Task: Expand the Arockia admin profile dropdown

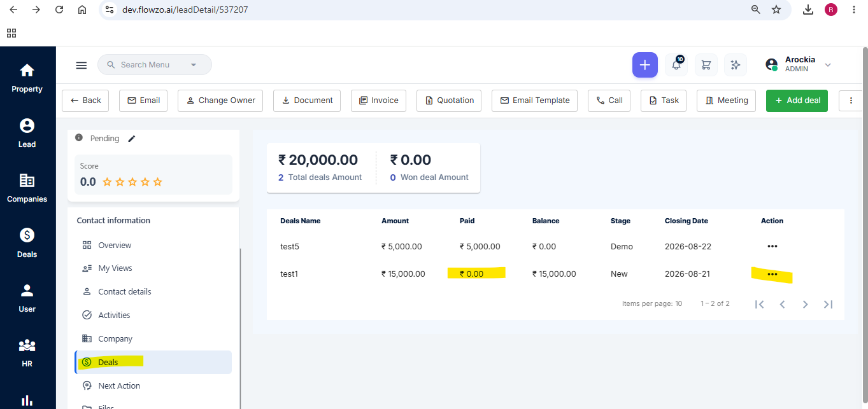Action: coord(828,65)
